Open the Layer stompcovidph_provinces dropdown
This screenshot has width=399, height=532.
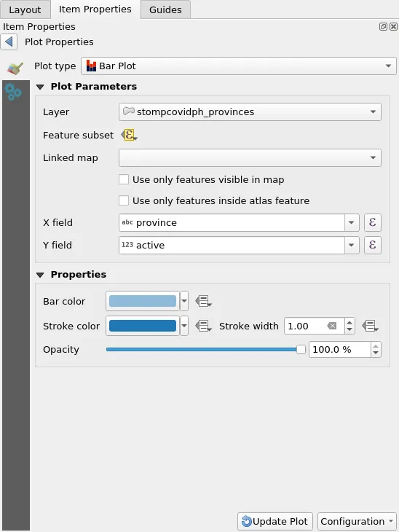click(x=250, y=112)
